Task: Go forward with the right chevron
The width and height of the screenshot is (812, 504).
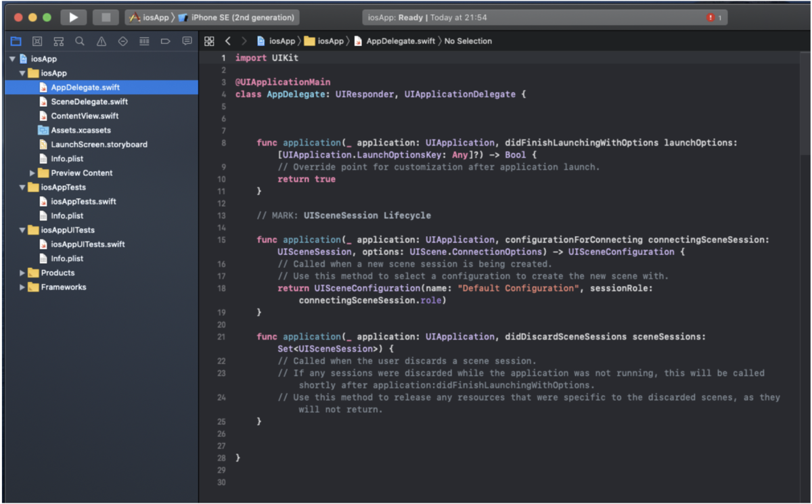Action: click(x=244, y=41)
